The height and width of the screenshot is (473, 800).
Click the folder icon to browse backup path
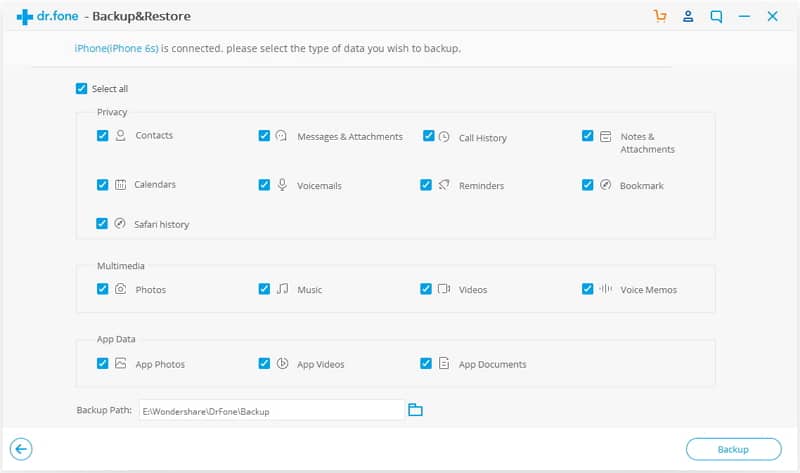point(415,409)
